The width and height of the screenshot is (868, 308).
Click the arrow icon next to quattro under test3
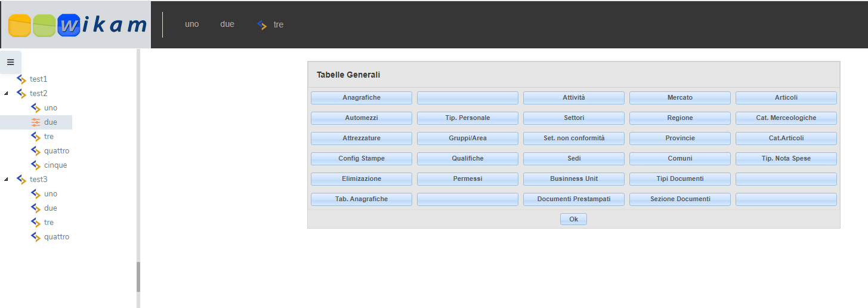click(36, 236)
